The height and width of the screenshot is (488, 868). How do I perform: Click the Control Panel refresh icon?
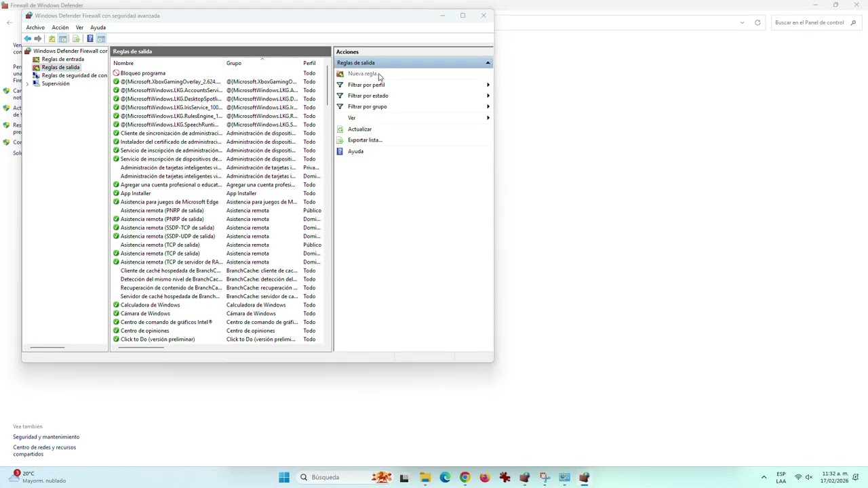click(x=757, y=22)
